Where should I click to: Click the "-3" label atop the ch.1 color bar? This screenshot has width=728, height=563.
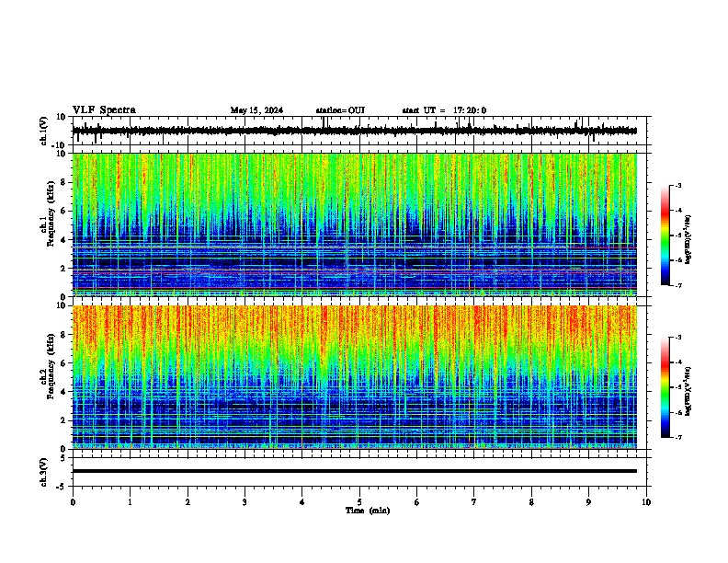click(677, 185)
